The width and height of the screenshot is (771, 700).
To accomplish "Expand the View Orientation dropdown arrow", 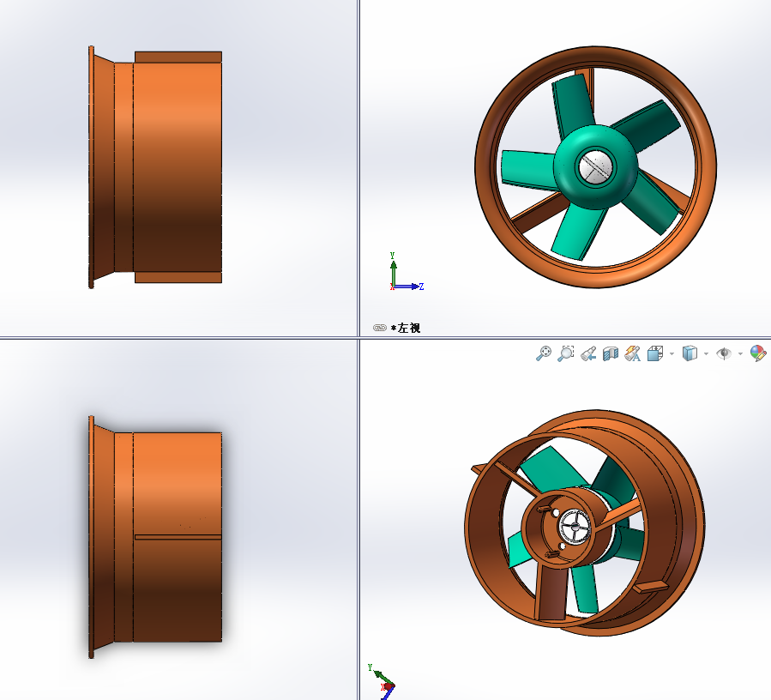I will tap(672, 353).
